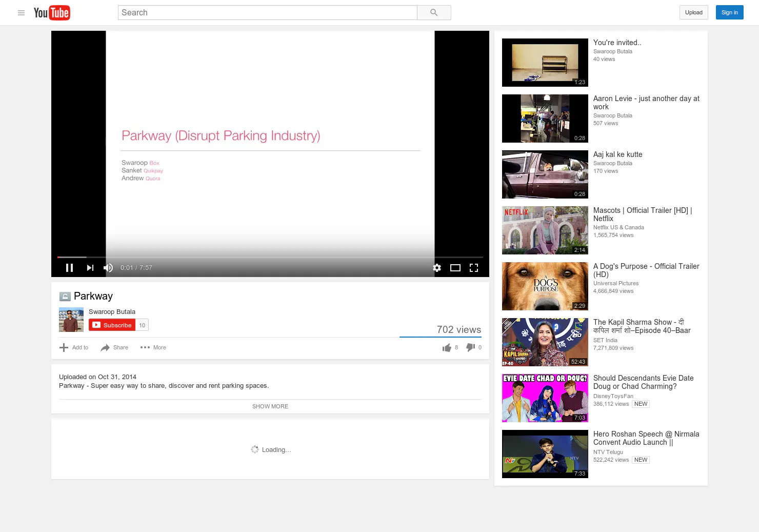Open 'Aaj kal ke kutte' title link

pos(617,154)
